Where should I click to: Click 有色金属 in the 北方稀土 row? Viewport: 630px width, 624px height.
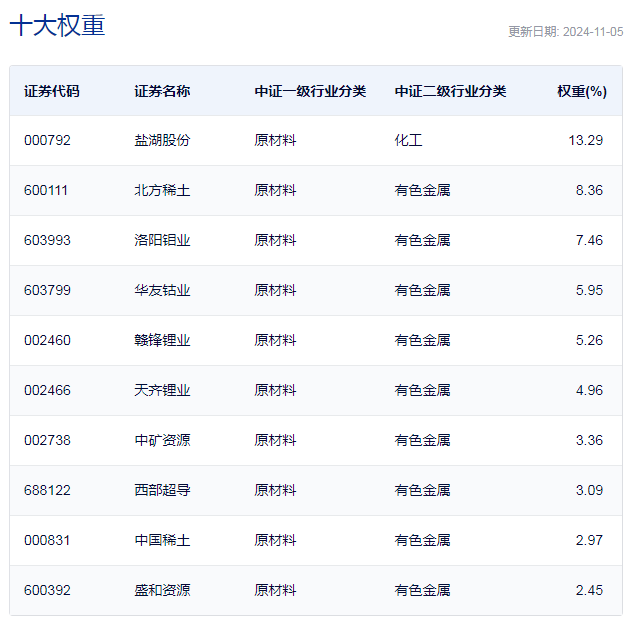pyautogui.click(x=422, y=190)
